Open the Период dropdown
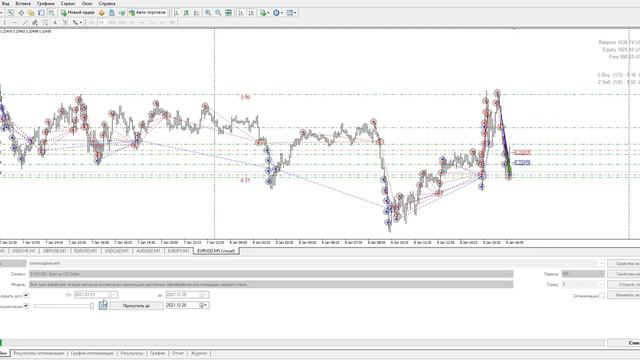The height and width of the screenshot is (360, 640). [583, 274]
